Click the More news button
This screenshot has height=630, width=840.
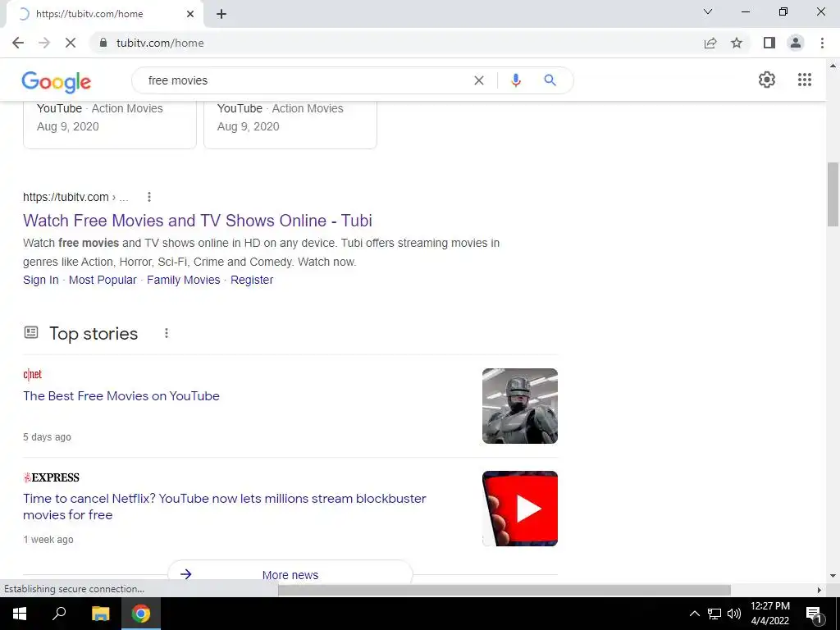tap(290, 573)
